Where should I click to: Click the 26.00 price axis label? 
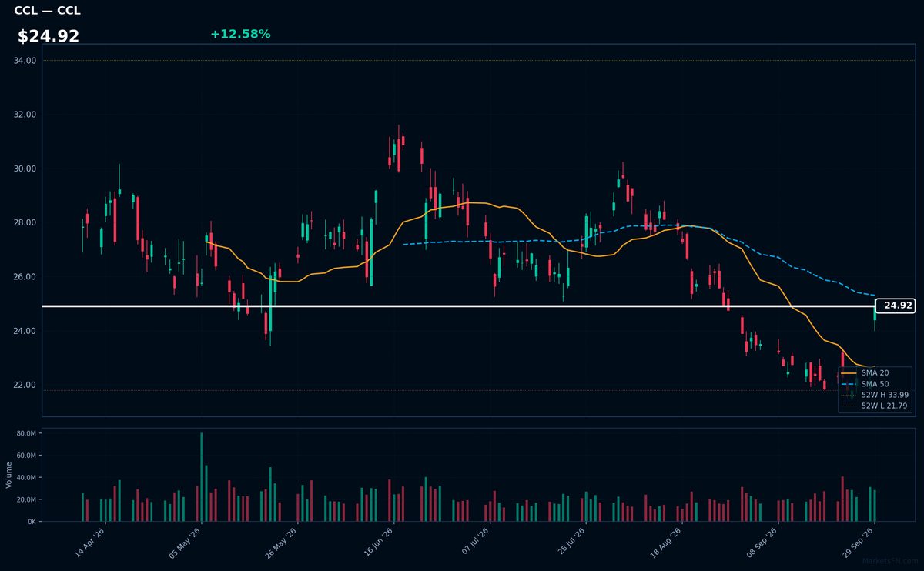(x=25, y=277)
